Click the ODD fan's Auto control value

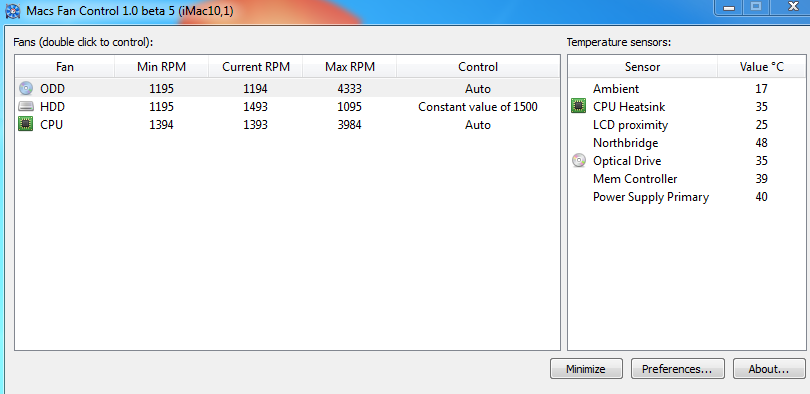coord(478,89)
